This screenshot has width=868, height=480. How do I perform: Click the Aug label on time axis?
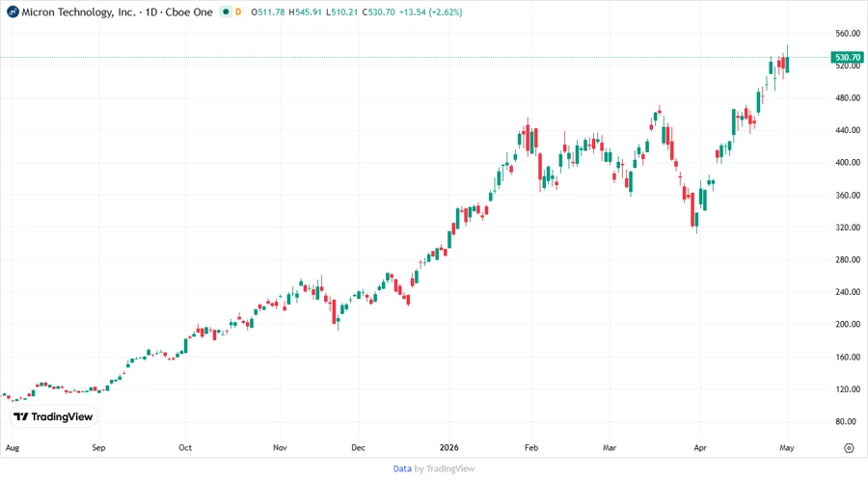[x=13, y=447]
